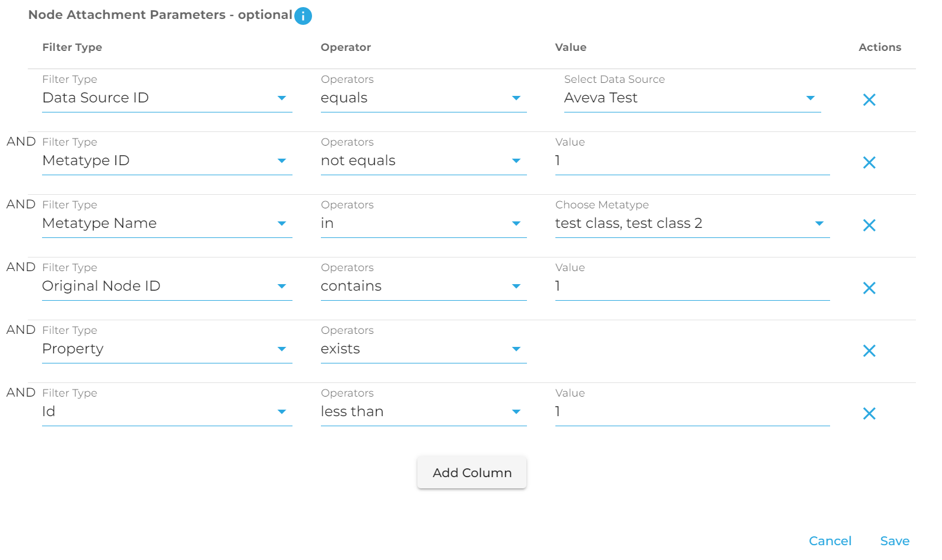Open the Data Source ID filter type dropdown
Image resolution: width=942 pixels, height=560 pixels.
click(167, 98)
